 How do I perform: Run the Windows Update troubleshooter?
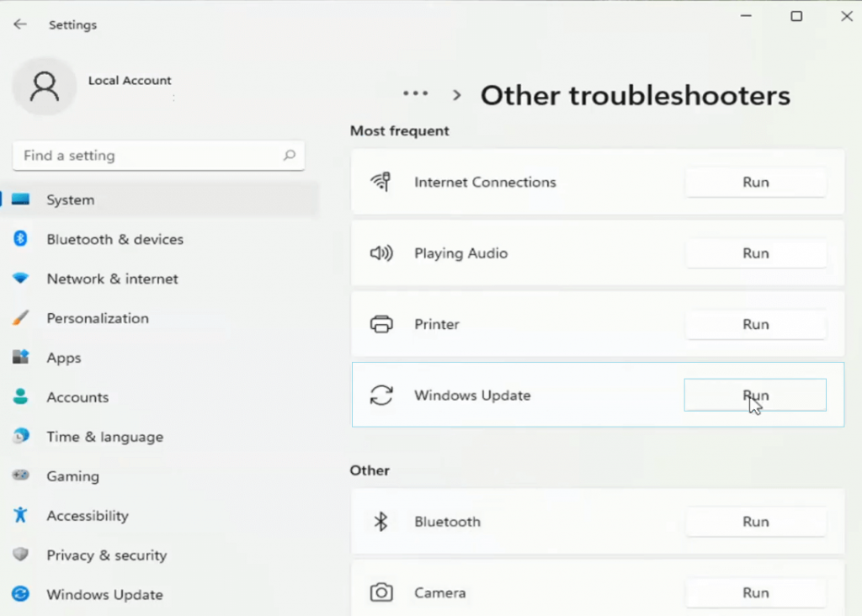pos(755,396)
